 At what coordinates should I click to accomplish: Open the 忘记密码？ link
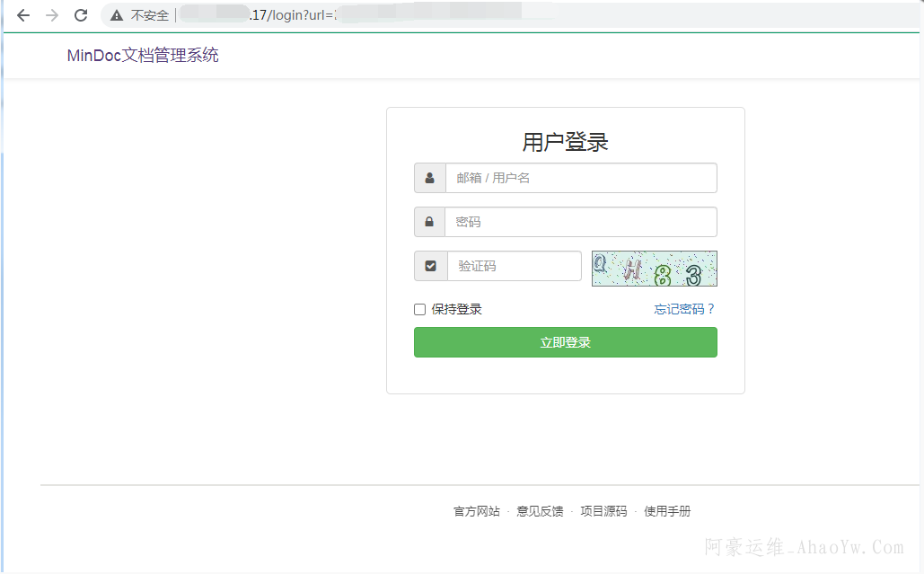click(684, 310)
